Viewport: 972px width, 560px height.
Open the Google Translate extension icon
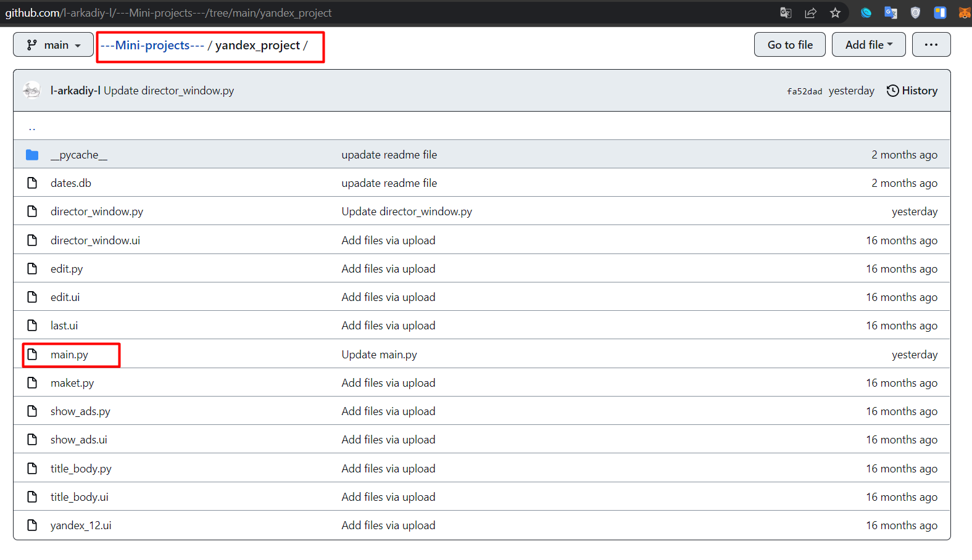tap(891, 13)
